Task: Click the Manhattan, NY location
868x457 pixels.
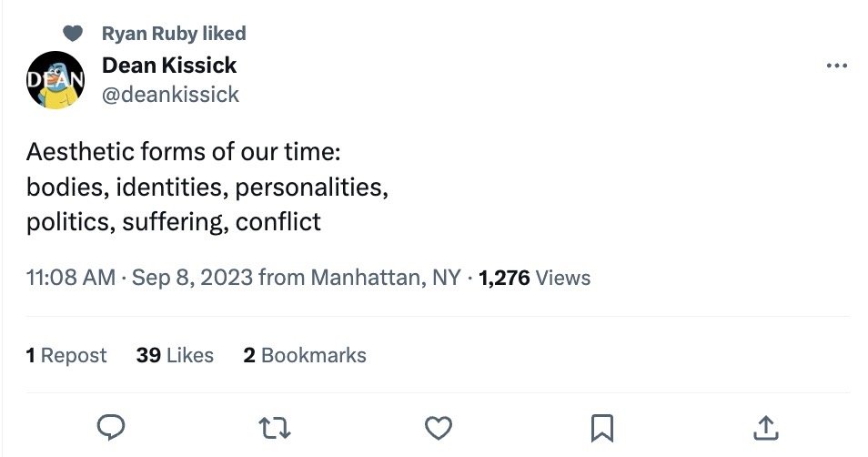Action: point(386,278)
